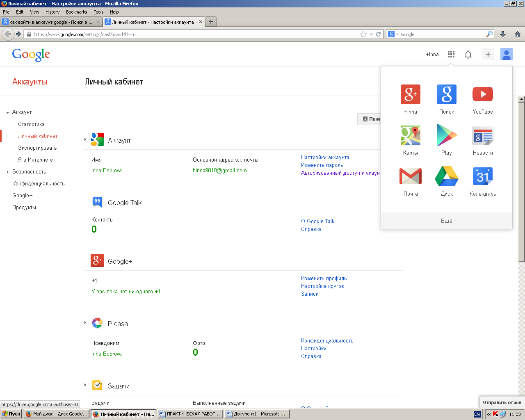Image resolution: width=525 pixels, height=420 pixels.
Task: Open Gmail icon labeled Почта
Action: [x=411, y=176]
